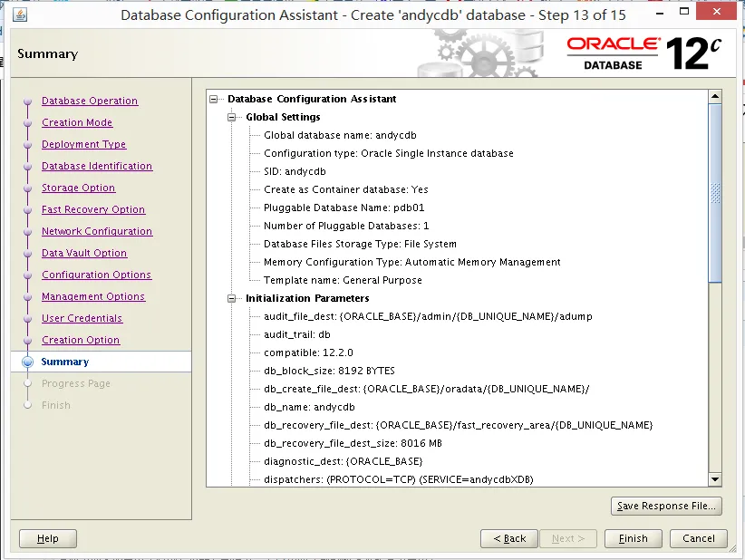The image size is (745, 560).
Task: Click the summary scrollbar down arrow
Action: pyautogui.click(x=715, y=479)
